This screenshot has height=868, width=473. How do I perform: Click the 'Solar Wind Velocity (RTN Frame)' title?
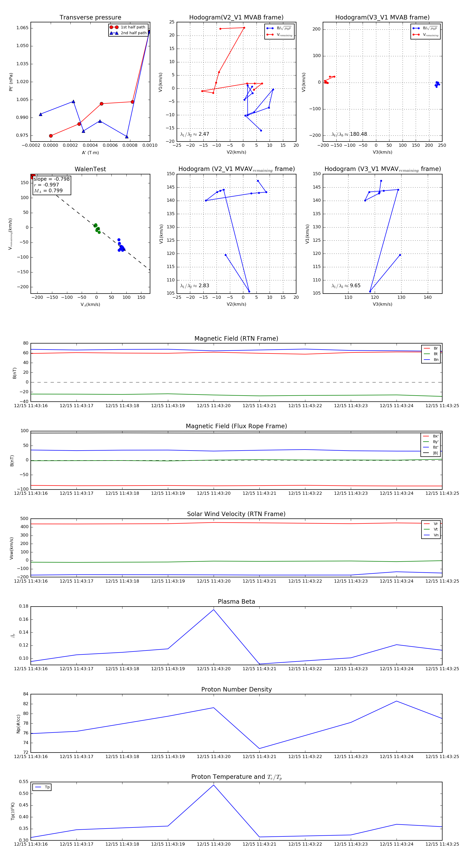236,514
